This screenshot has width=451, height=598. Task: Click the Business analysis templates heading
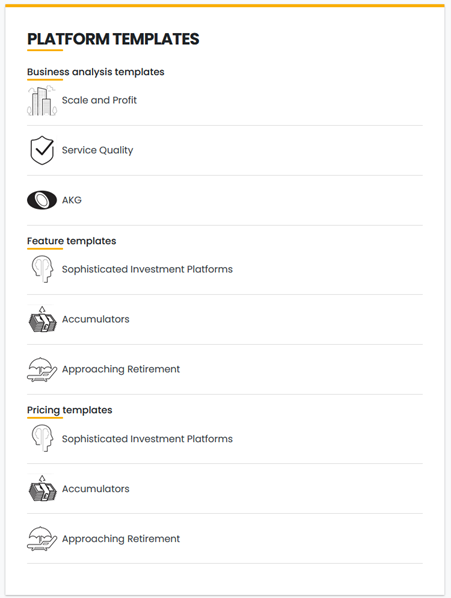pyautogui.click(x=96, y=72)
